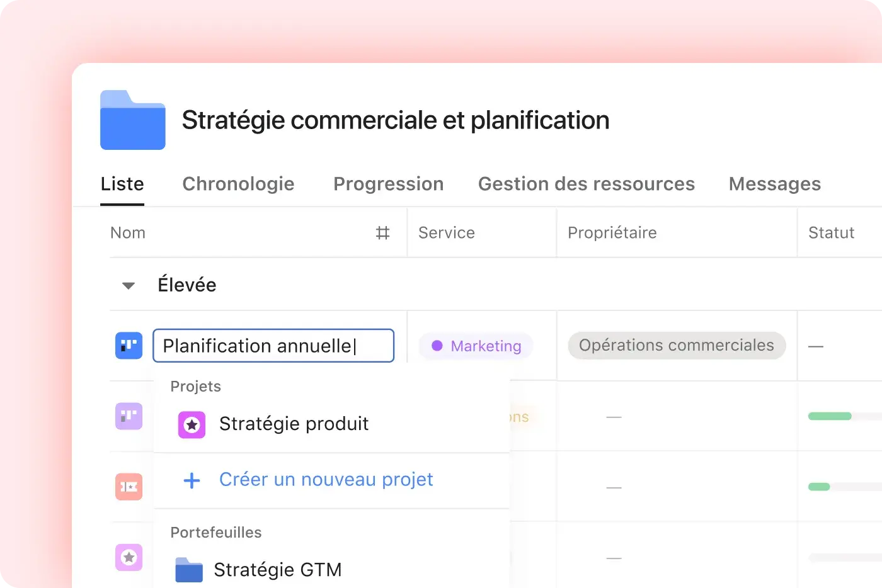The width and height of the screenshot is (882, 588).
Task: Click the plus icon for new project
Action: tap(192, 481)
